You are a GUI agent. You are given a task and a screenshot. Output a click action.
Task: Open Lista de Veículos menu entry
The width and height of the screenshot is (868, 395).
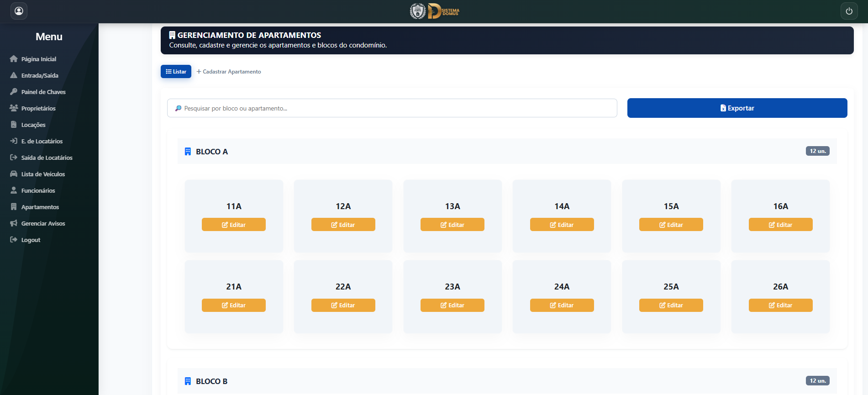click(x=43, y=174)
